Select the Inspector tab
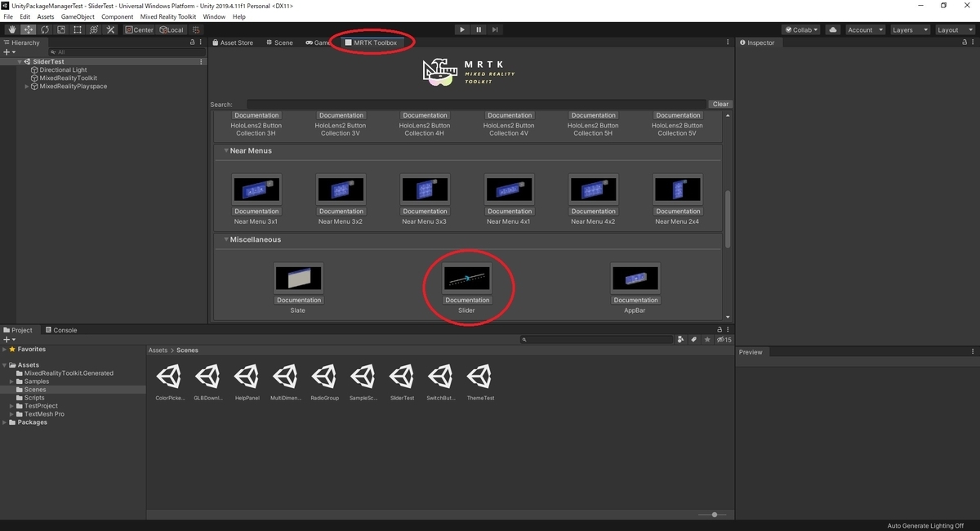Viewport: 980px width, 531px height. (757, 42)
